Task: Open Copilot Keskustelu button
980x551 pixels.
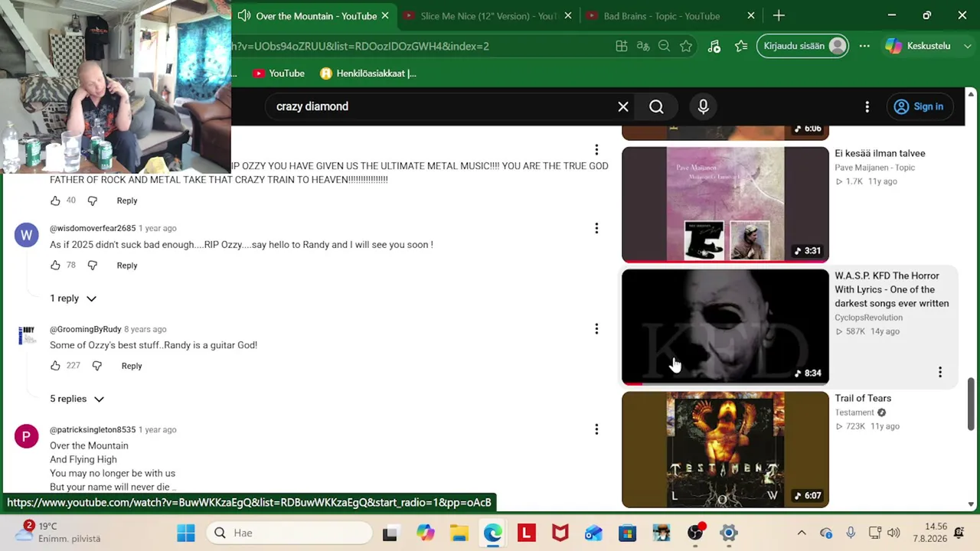Action: 918,46
